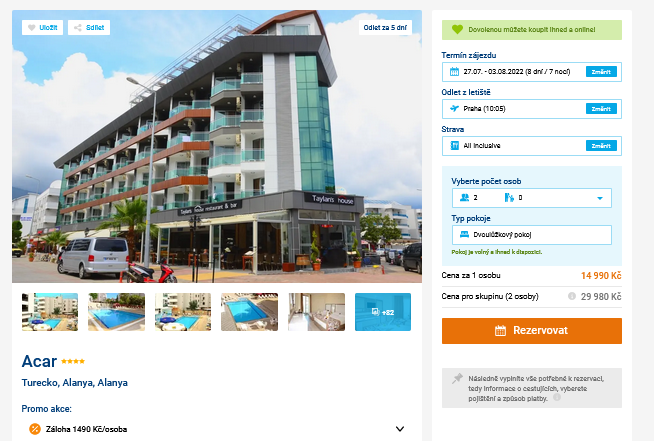Open the Dvoulůžkový pokoj room type selector

point(532,235)
